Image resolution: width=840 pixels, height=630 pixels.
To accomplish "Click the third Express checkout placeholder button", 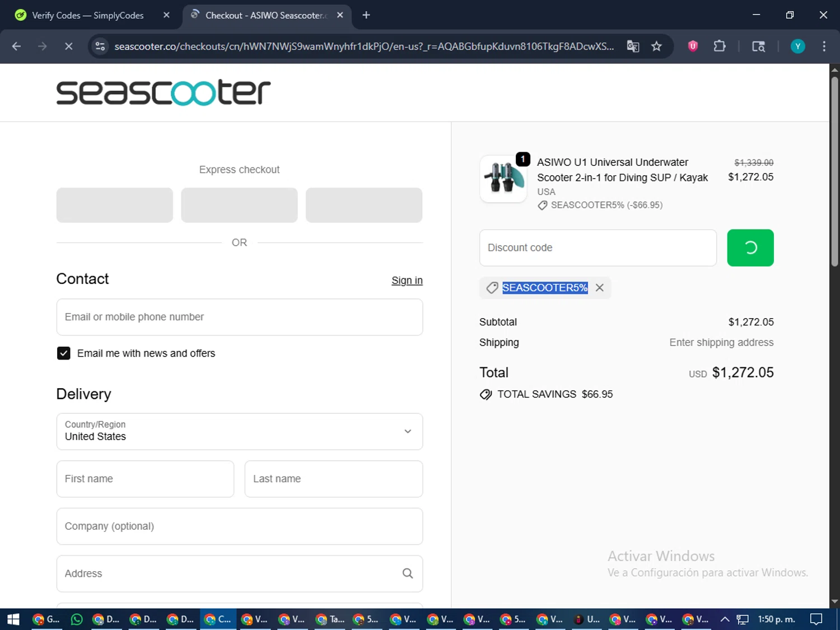I will tap(364, 205).
